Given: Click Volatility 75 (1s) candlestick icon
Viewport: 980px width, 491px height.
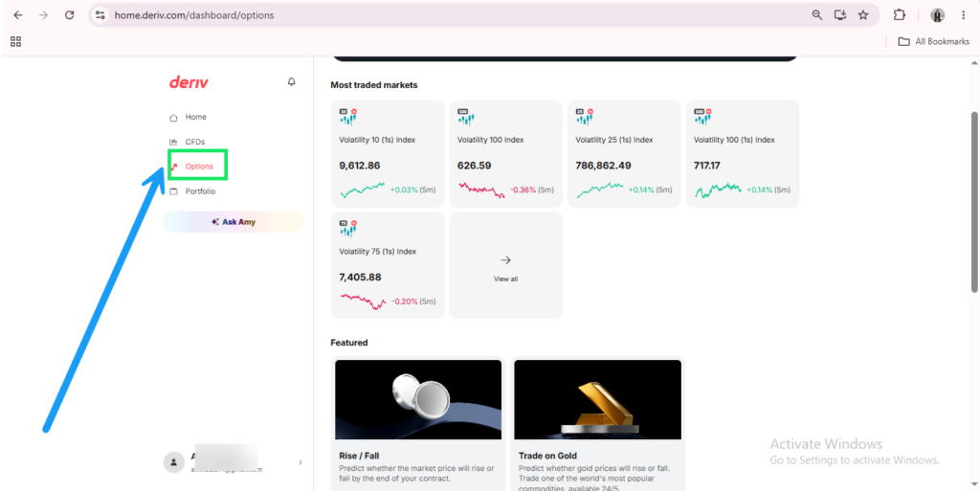Looking at the screenshot, I should click(347, 229).
